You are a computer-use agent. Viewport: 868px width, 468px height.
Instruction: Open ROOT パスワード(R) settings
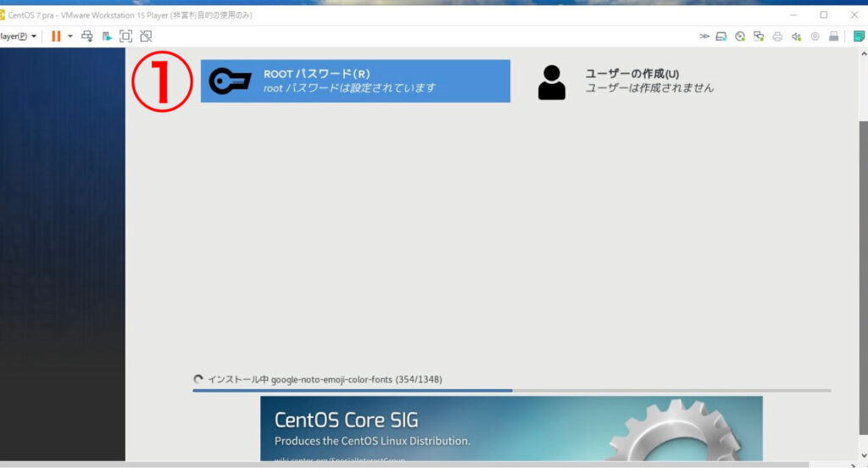(x=355, y=81)
